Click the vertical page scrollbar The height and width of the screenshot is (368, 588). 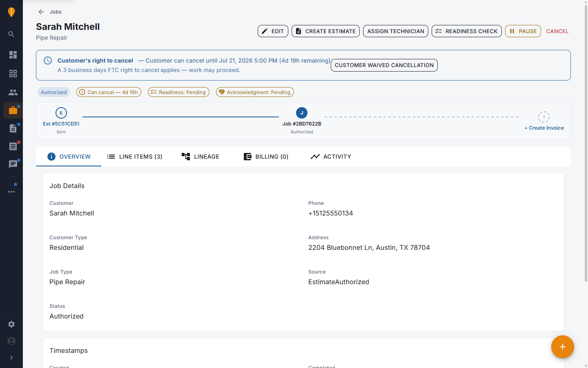(x=586, y=143)
